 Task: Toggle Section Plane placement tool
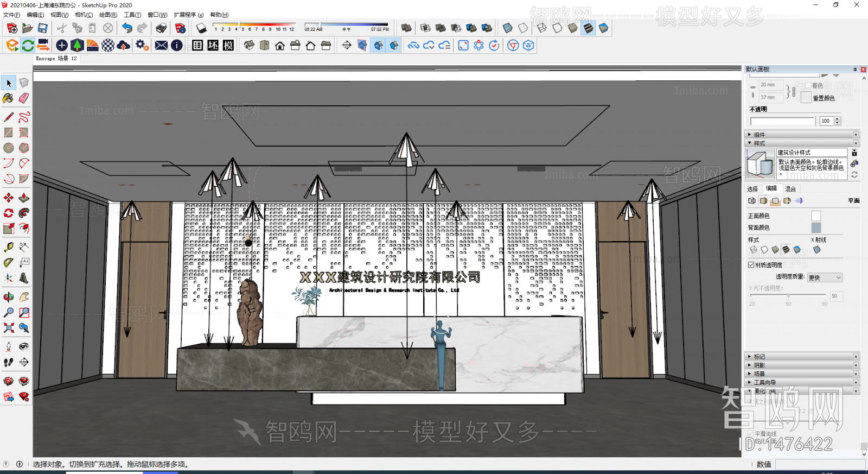(347, 45)
